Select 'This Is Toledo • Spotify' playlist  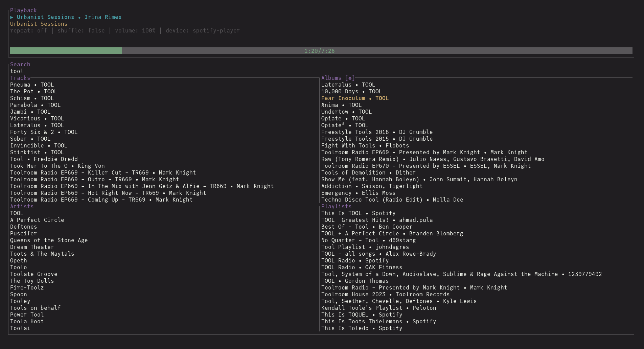tap(362, 328)
